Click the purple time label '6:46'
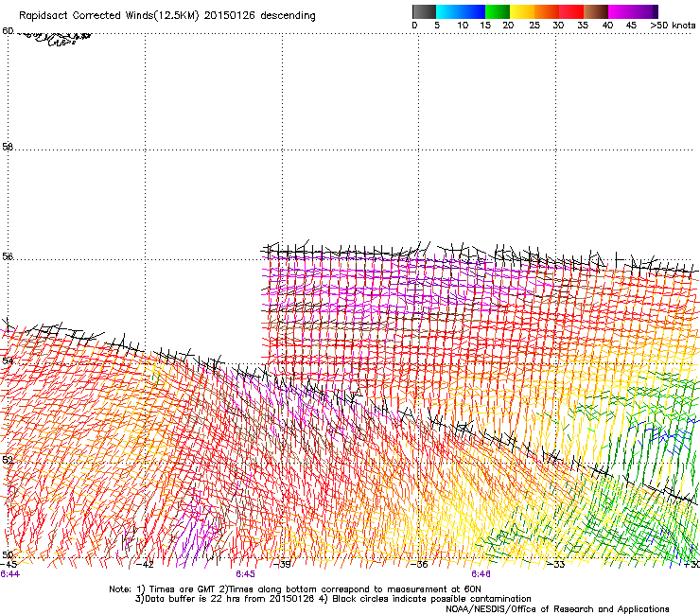700x615 pixels. [x=481, y=574]
